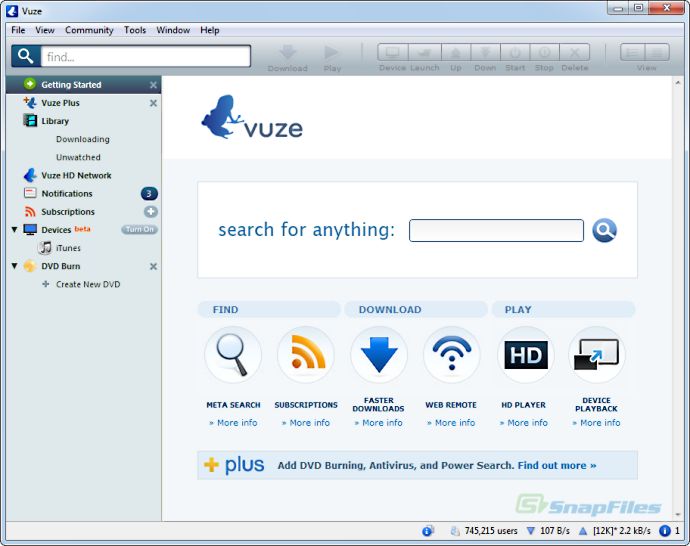This screenshot has width=690, height=546.
Task: Click the scrollbar down arrow
Action: 678,514
